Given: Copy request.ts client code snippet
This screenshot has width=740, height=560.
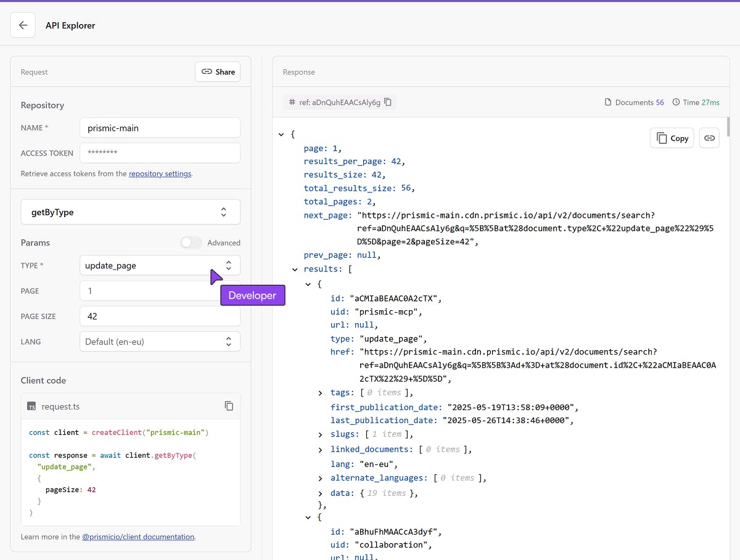Looking at the screenshot, I should tap(229, 406).
